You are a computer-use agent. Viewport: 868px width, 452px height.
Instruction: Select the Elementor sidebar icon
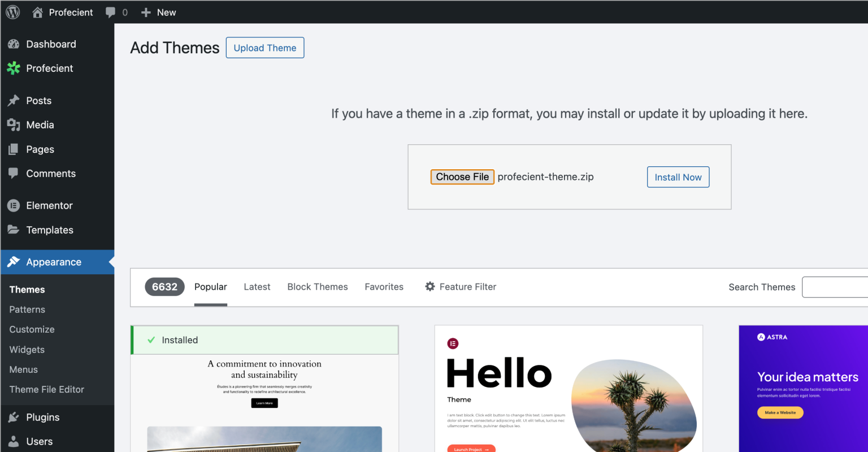(x=14, y=205)
